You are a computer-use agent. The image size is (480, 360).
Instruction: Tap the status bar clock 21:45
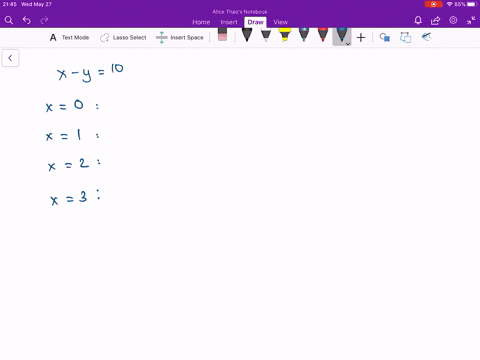point(9,4)
